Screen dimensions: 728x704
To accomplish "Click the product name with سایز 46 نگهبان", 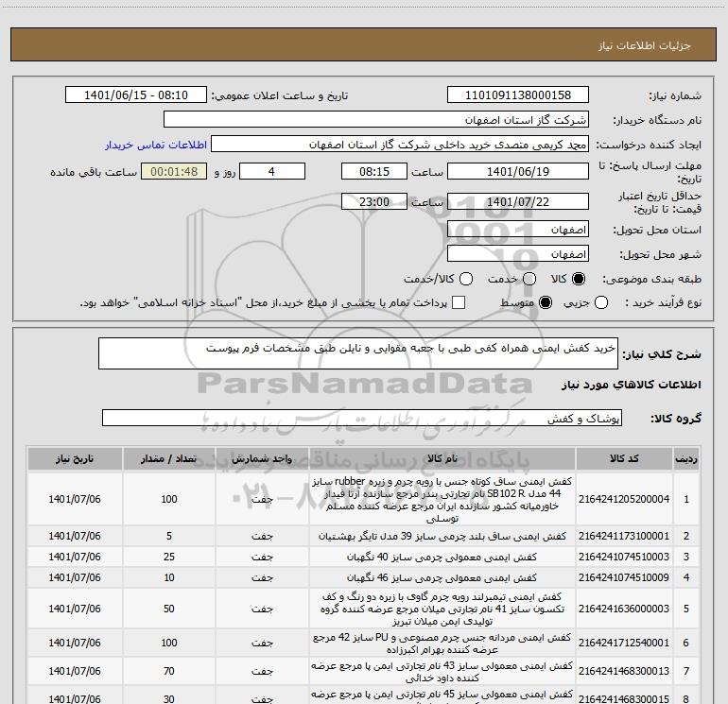I will pos(442,577).
